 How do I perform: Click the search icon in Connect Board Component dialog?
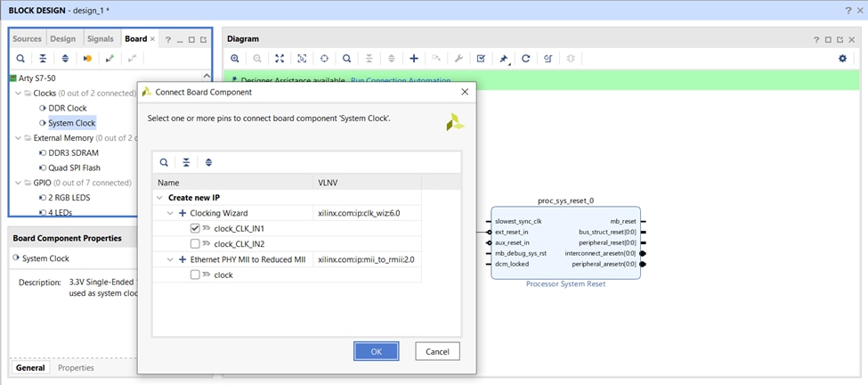(164, 162)
